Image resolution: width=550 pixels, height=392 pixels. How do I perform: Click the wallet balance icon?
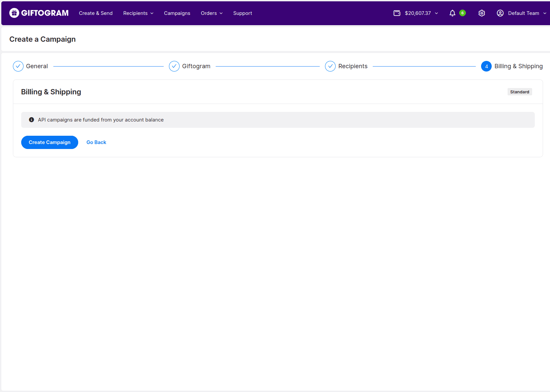397,13
